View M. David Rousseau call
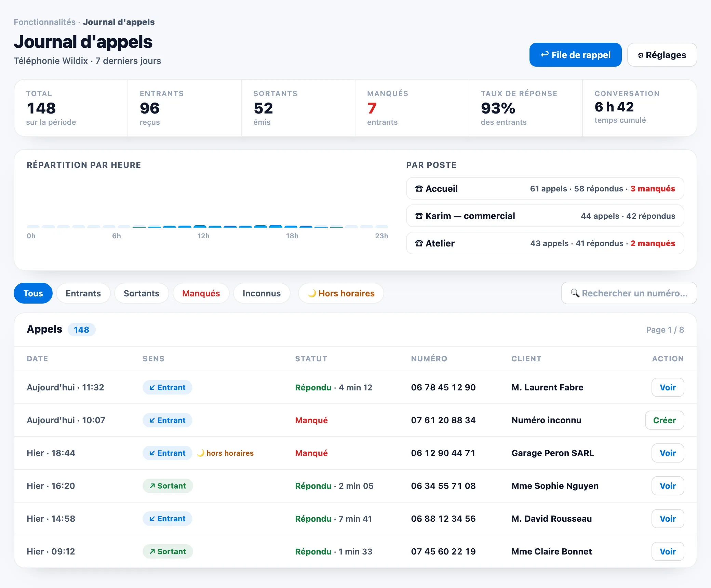 [x=668, y=519]
